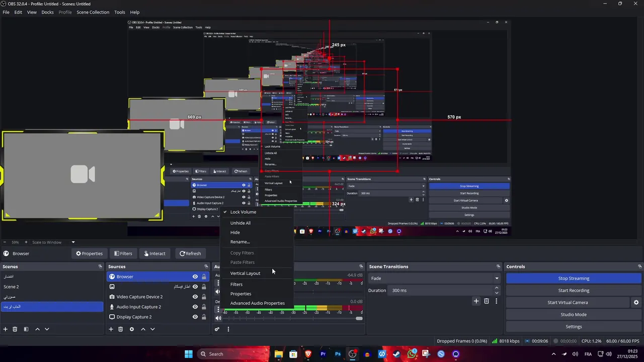
Task: Move source up arrow in Sources panel
Action: click(143, 329)
